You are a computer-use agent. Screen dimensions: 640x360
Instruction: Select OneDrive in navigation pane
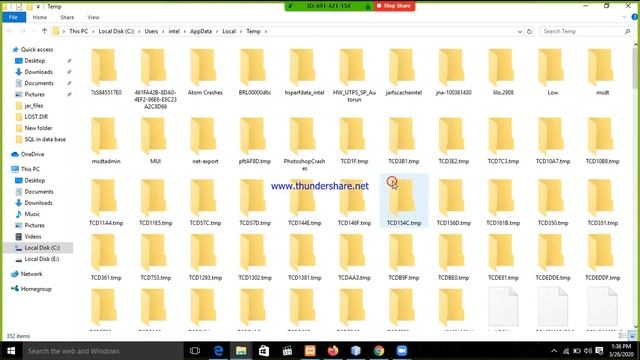coord(32,154)
